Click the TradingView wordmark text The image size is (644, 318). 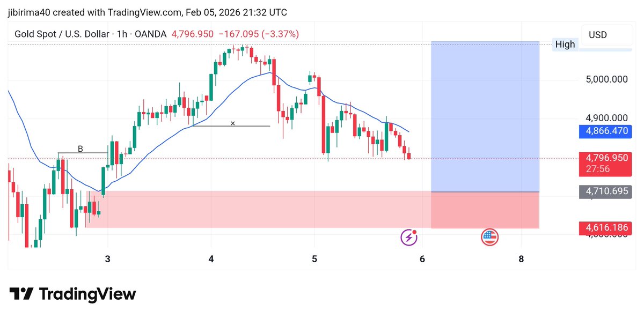tap(88, 294)
